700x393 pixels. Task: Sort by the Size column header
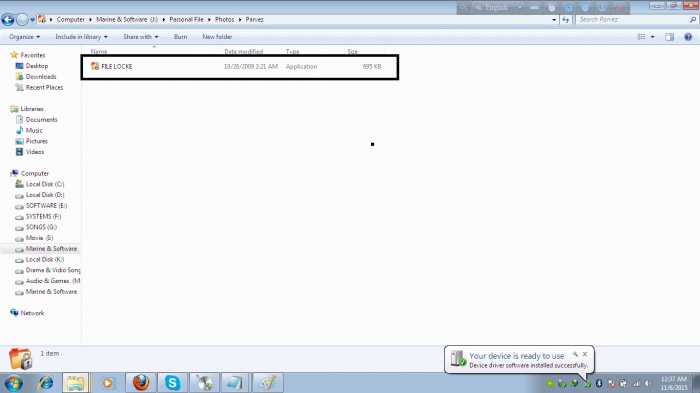353,52
